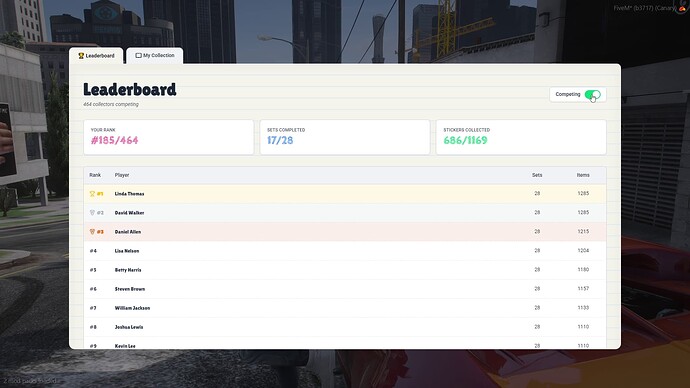Click the Rank column header
This screenshot has height=388, width=690.
95,175
